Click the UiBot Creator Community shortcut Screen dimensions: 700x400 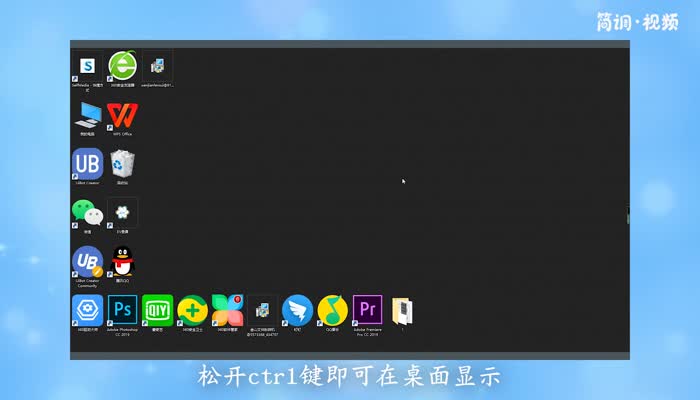[x=87, y=262]
